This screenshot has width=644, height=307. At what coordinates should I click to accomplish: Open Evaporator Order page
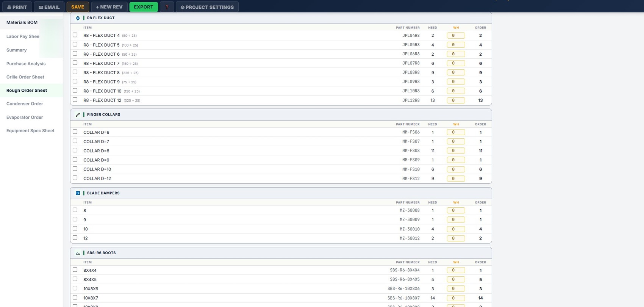click(25, 117)
